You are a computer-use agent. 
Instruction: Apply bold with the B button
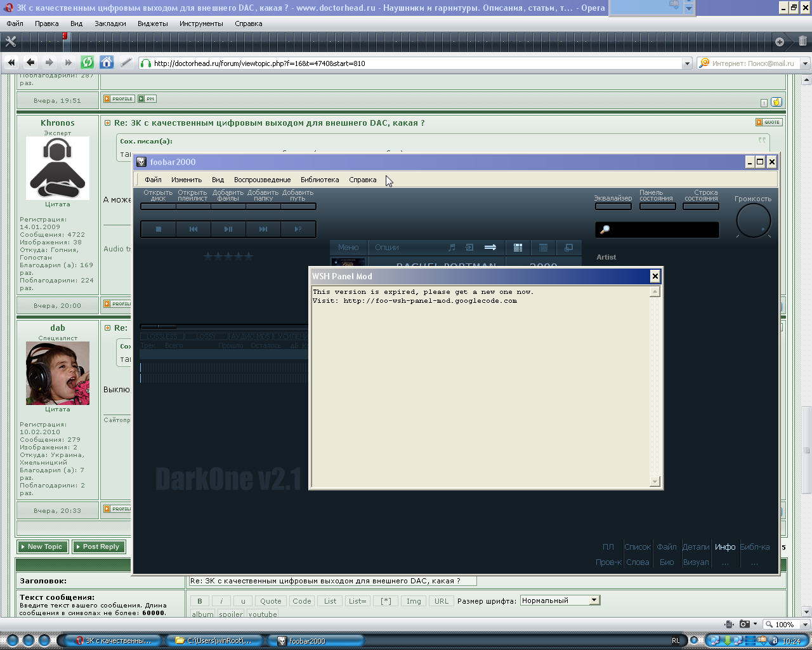[199, 601]
